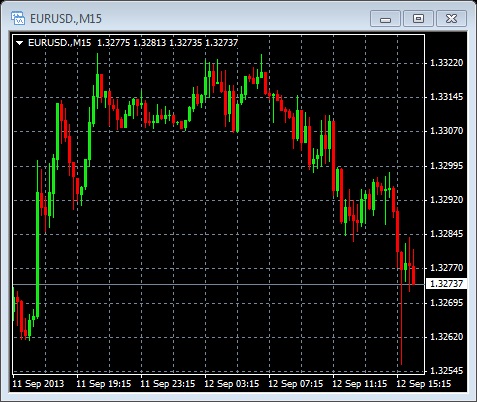This screenshot has width=477, height=402.
Task: Click the EURUSD.,M15 title bar text
Action: pyautogui.click(x=66, y=19)
